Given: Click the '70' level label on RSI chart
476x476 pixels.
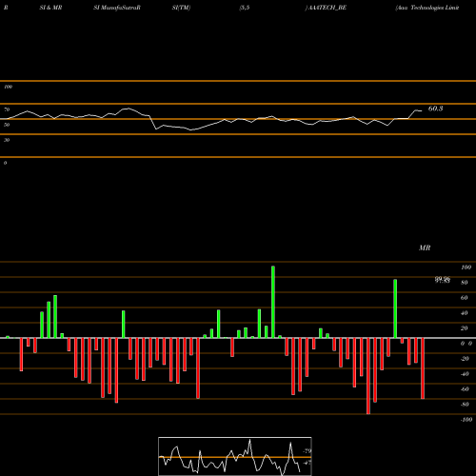Looking at the screenshot, I should pyautogui.click(x=7, y=109).
